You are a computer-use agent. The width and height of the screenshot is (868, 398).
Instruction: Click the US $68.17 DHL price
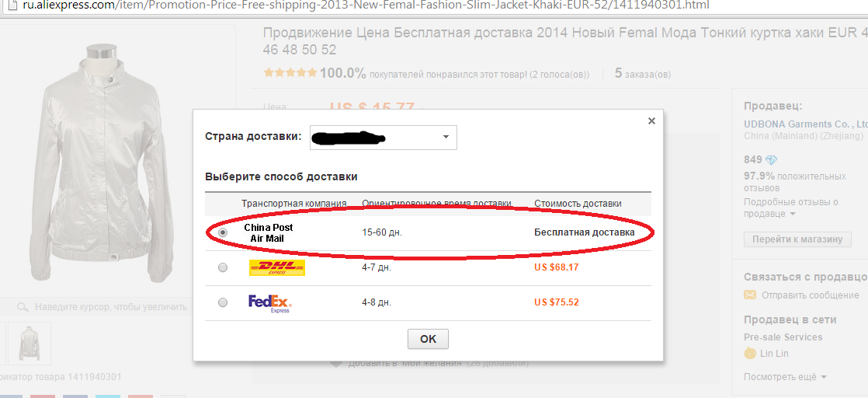point(557,267)
